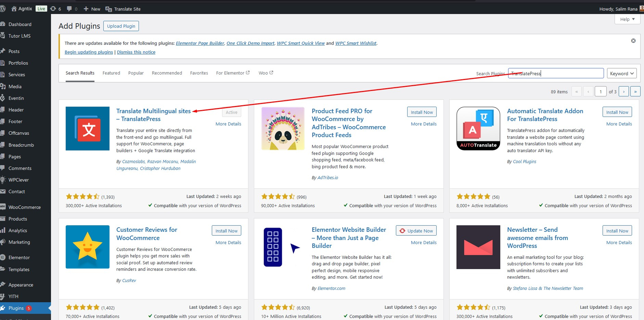
Task: Open the New content menu in admin bar
Action: pos(92,9)
